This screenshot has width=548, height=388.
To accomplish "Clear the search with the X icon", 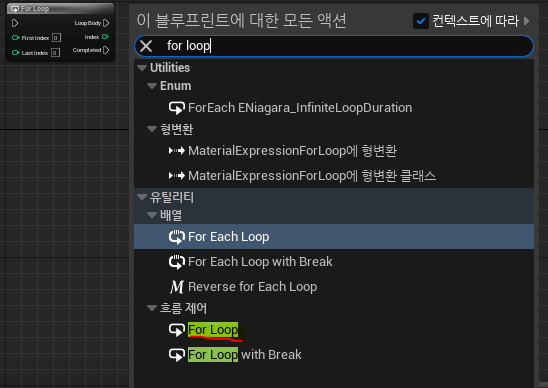I will coord(146,46).
